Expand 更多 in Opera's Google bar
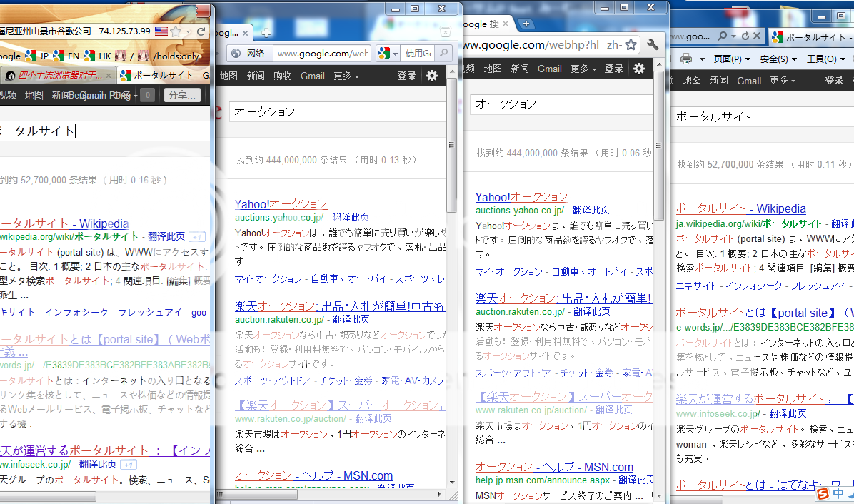Screen dimensions: 854x504 [x=346, y=76]
